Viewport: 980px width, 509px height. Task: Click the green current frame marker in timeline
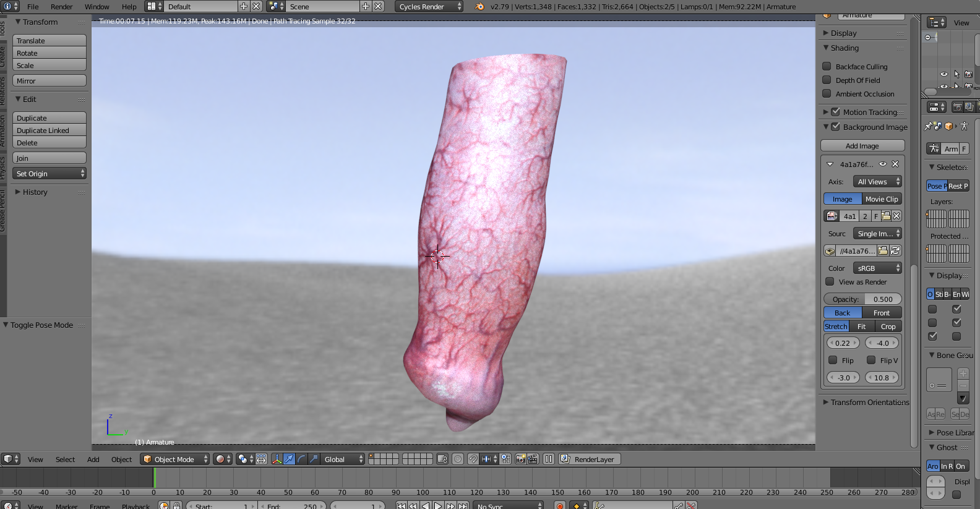[154, 477]
